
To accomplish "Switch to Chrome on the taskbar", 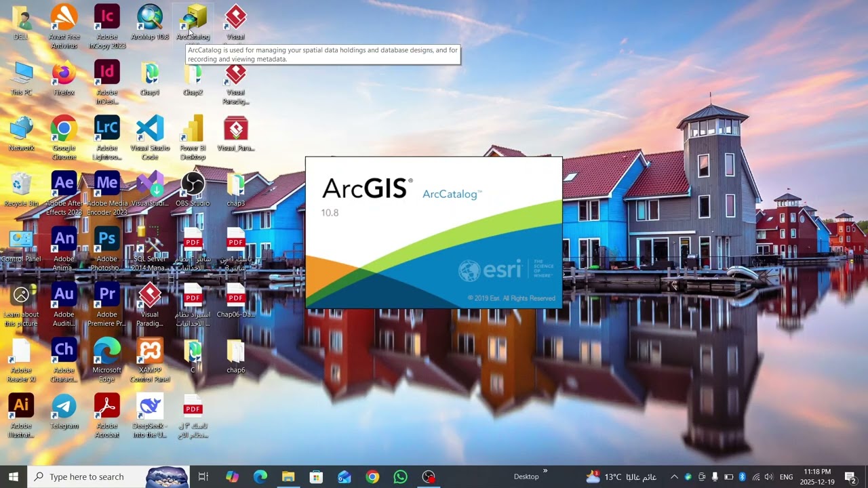I will point(372,476).
